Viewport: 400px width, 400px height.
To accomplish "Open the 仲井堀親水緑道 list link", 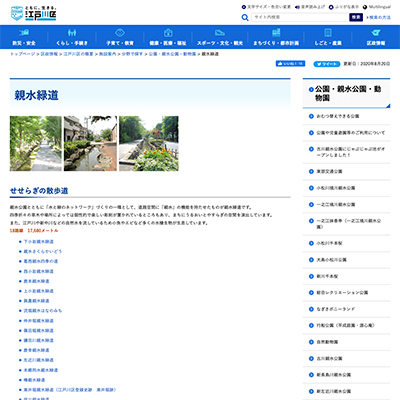I will pyautogui.click(x=39, y=321).
